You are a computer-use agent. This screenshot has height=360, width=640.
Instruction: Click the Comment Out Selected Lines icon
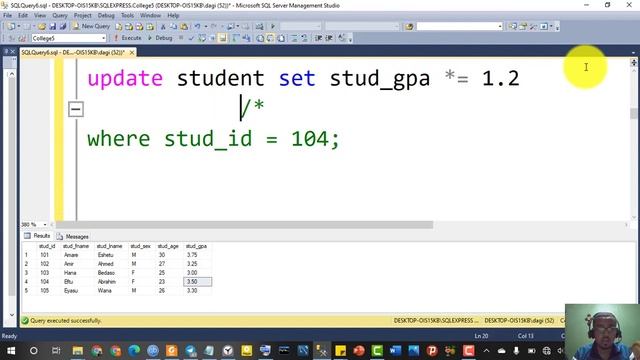[294, 38]
